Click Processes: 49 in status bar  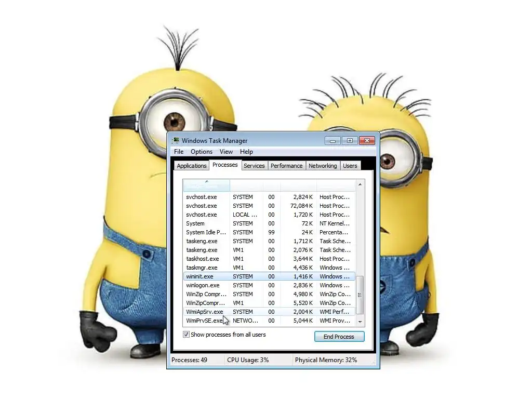pos(189,360)
